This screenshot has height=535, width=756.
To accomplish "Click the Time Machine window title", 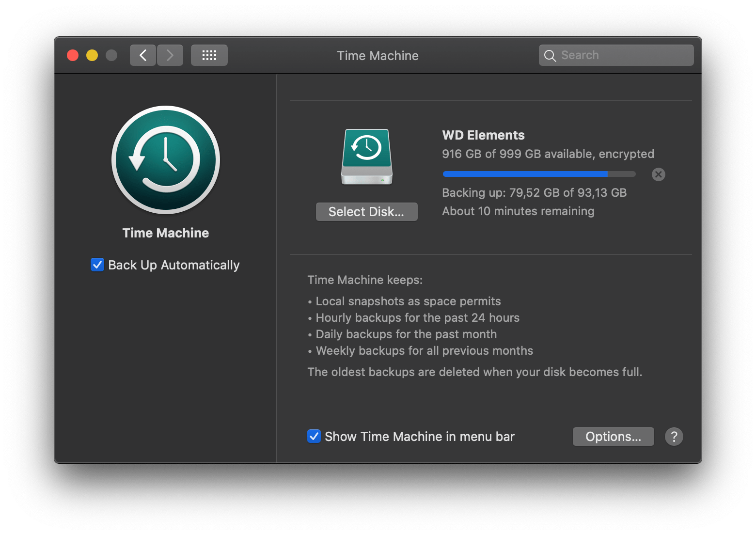I will tap(378, 56).
